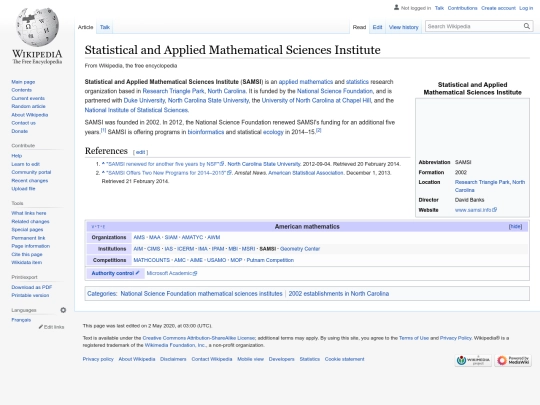
Task: Click the Log in link
Action: click(x=526, y=8)
